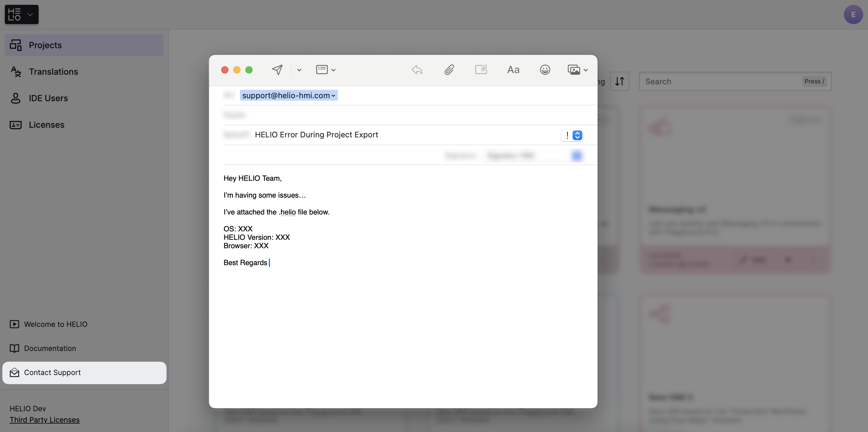This screenshot has width=868, height=432.
Task: Expand the support@helio-hmi.com recipient dropdown
Action: [x=333, y=95]
